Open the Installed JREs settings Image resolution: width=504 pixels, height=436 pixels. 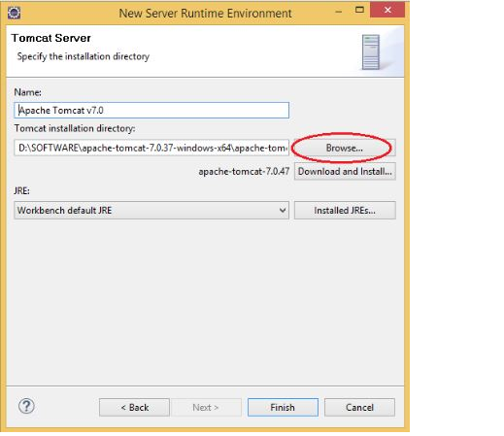pyautogui.click(x=345, y=211)
